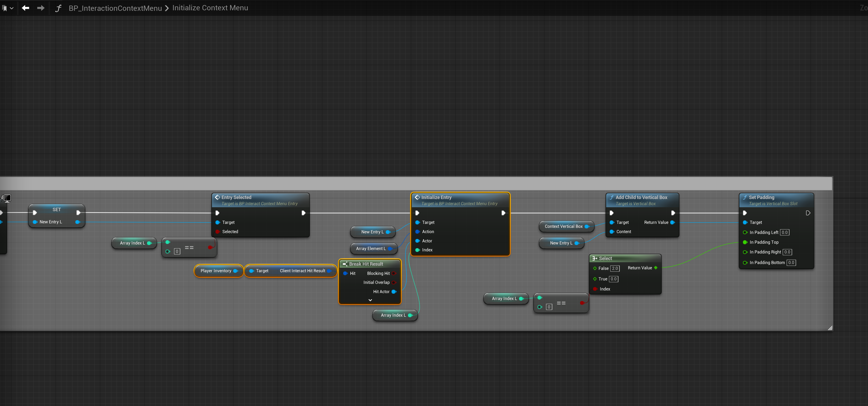Expand the Break Hit Result node pins
Screen dimensions: 868x406
point(370,300)
